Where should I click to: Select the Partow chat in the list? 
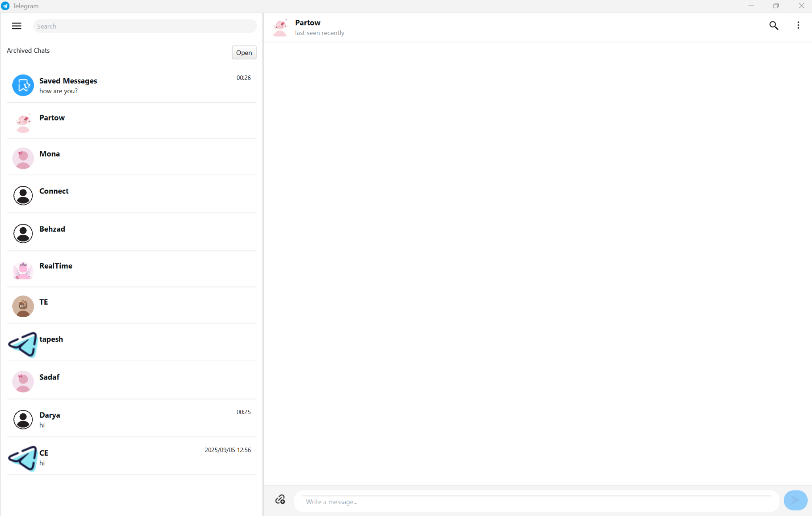click(132, 121)
